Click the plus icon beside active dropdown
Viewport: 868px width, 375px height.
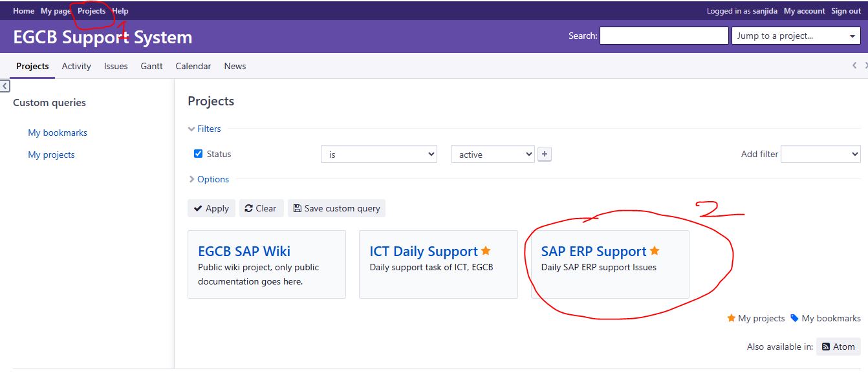tap(545, 155)
